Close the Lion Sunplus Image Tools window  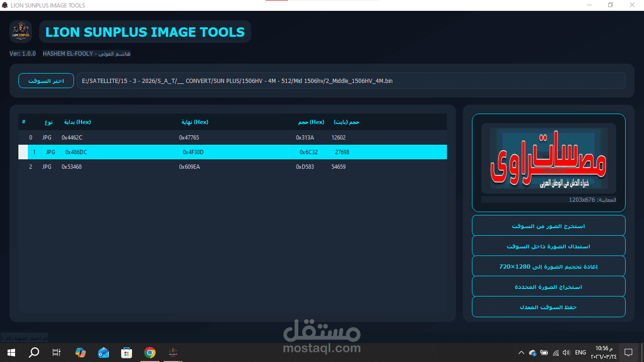pos(633,5)
